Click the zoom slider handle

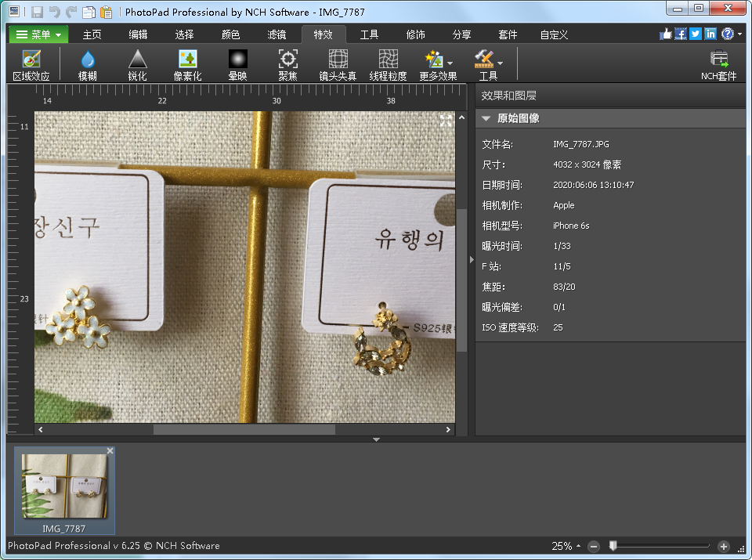coord(613,546)
